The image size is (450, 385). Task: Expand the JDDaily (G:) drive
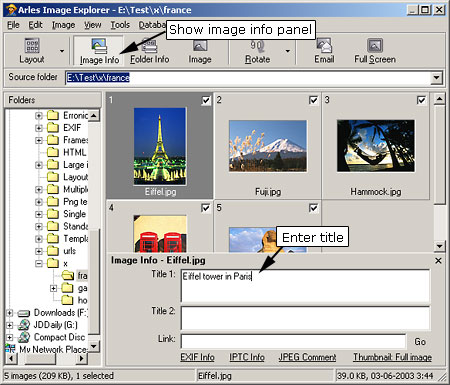pos(9,325)
